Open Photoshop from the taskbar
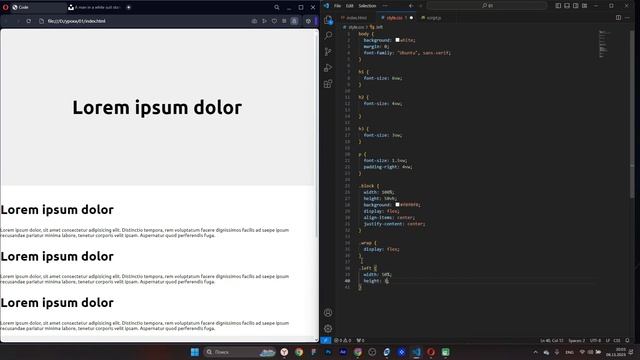This screenshot has width=640, height=360. [x=328, y=352]
